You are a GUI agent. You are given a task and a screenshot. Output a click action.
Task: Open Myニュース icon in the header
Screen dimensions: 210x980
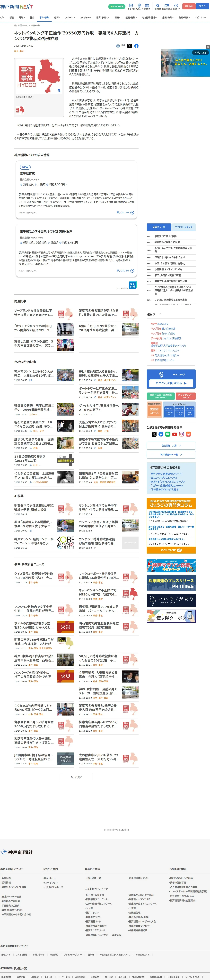[139, 7]
